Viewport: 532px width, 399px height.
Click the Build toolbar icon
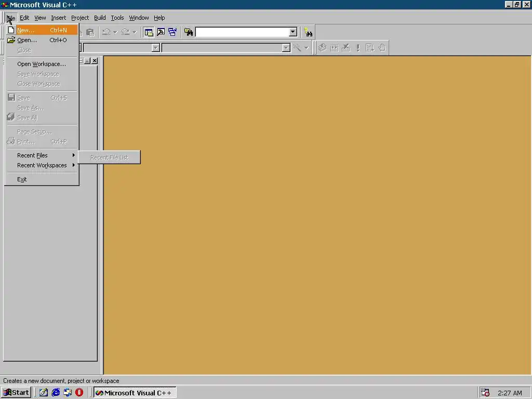tap(334, 48)
